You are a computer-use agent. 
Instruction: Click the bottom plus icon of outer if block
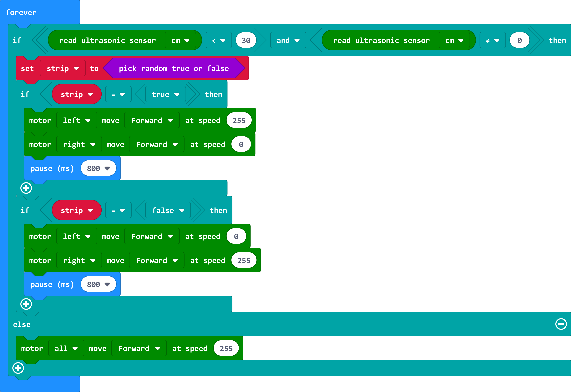tap(18, 368)
